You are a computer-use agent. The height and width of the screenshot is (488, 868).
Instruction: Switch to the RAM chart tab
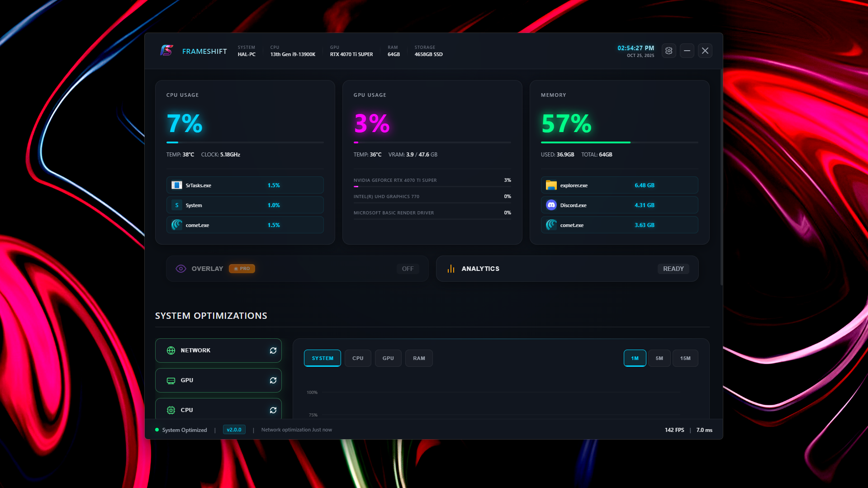pos(418,358)
